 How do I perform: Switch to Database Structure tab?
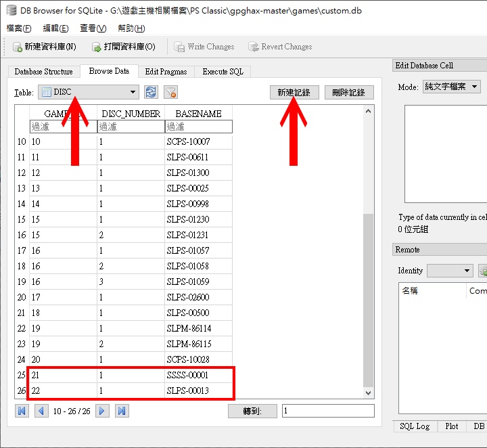pyautogui.click(x=43, y=72)
